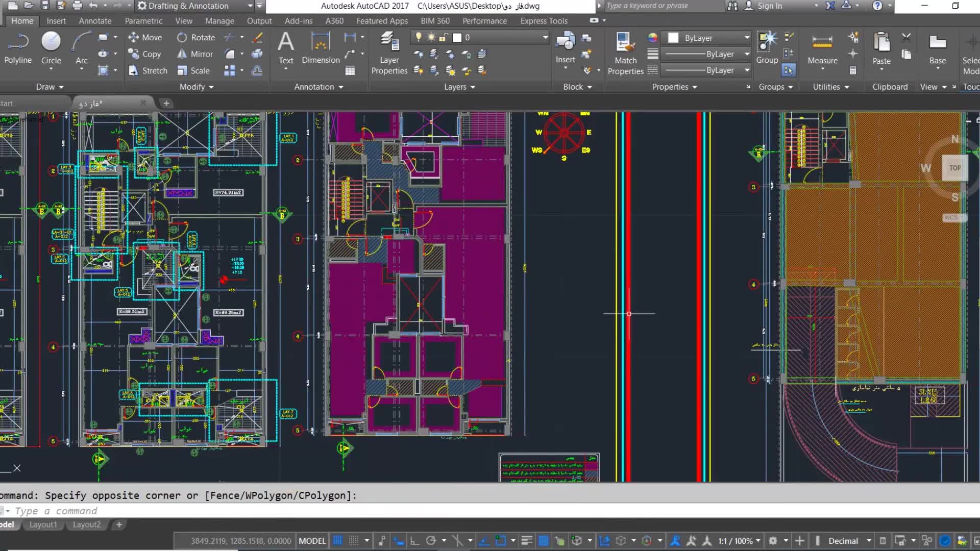Expand the Draw panel dropdown

pyautogui.click(x=50, y=87)
